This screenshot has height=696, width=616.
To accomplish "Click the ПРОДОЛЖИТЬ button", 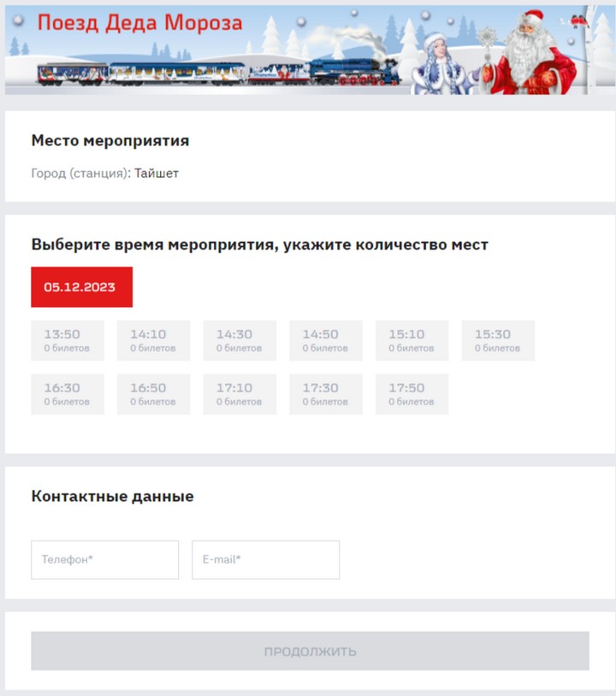I will pyautogui.click(x=310, y=651).
